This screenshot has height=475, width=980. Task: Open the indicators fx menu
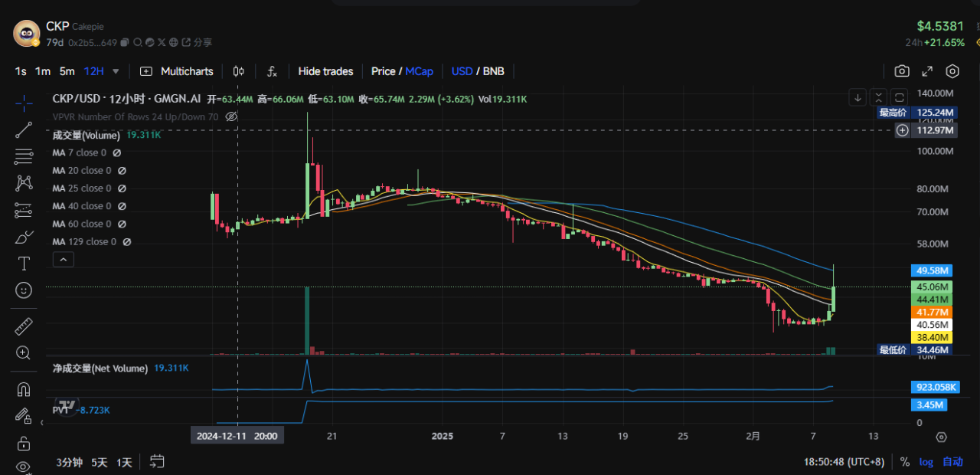[x=272, y=71]
